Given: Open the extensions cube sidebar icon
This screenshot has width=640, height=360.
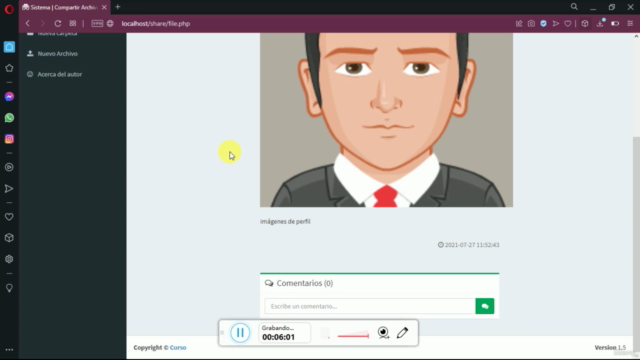Looking at the screenshot, I should pyautogui.click(x=9, y=238).
